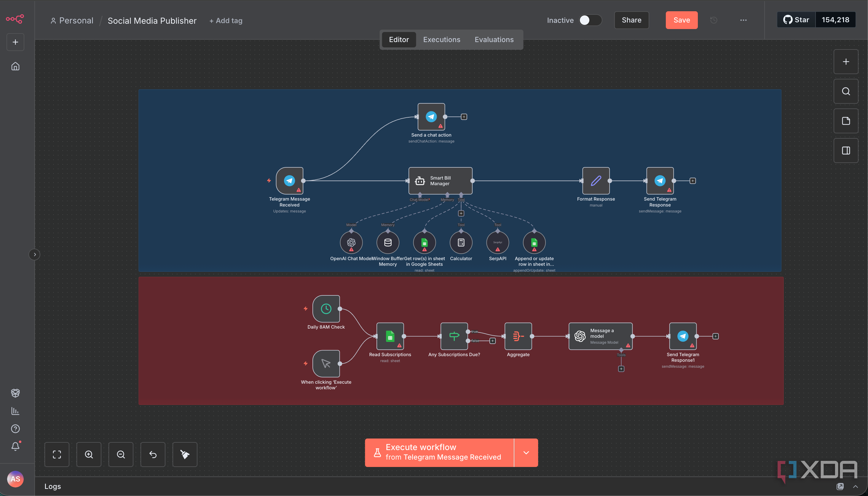Add node after Send Telegram Response1 output

[x=716, y=336]
